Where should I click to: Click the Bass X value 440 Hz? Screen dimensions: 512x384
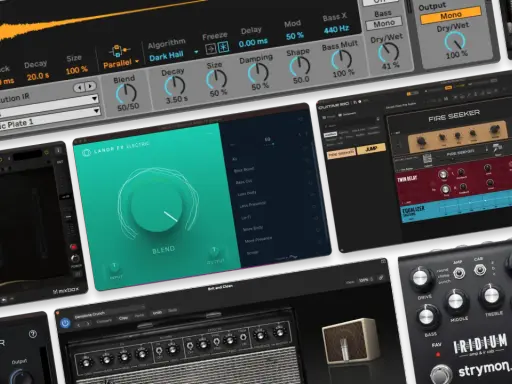[x=336, y=30]
